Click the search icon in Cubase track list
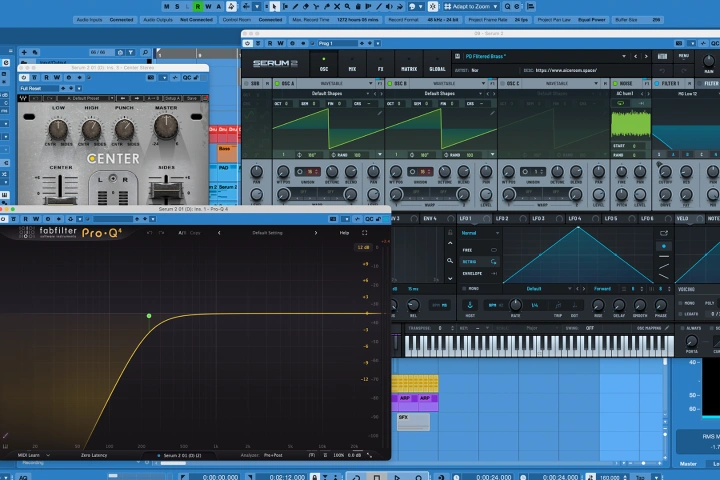This screenshot has width=720, height=480. tap(145, 52)
